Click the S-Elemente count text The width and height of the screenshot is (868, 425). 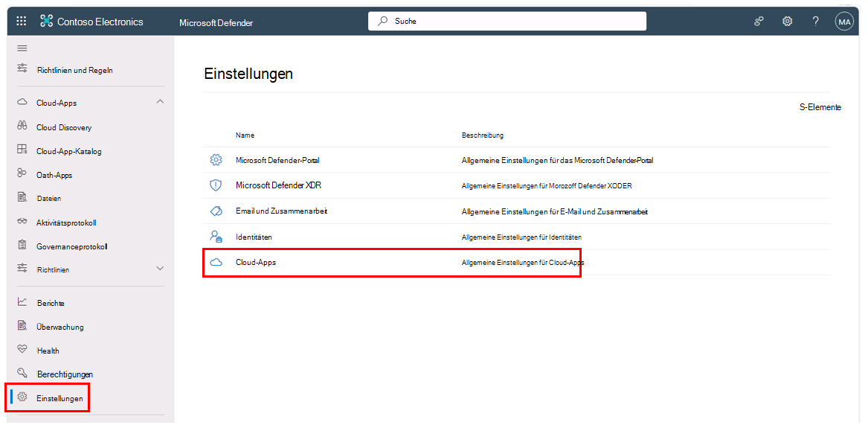coord(820,107)
